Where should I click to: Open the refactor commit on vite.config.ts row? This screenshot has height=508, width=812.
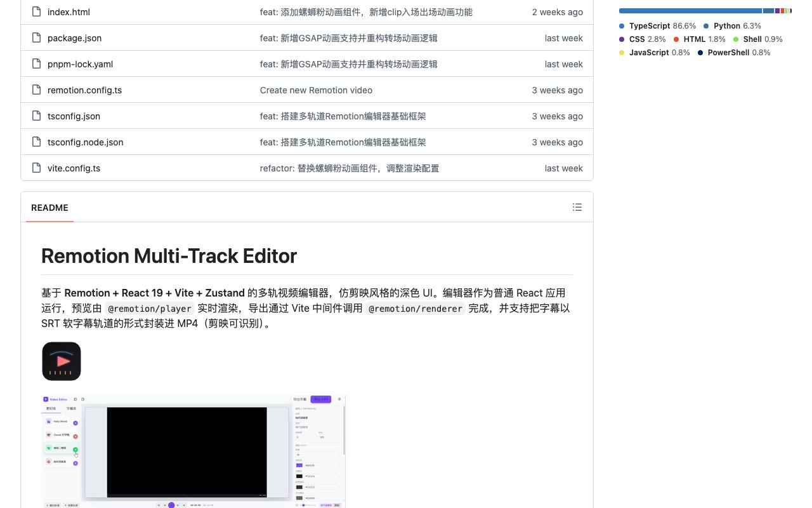click(x=350, y=168)
